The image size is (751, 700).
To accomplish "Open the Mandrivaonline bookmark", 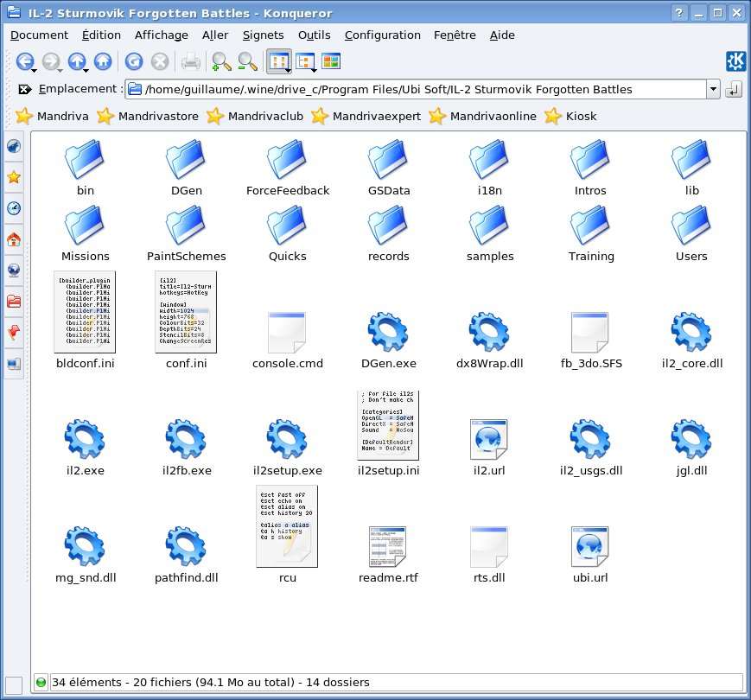I will 482,116.
